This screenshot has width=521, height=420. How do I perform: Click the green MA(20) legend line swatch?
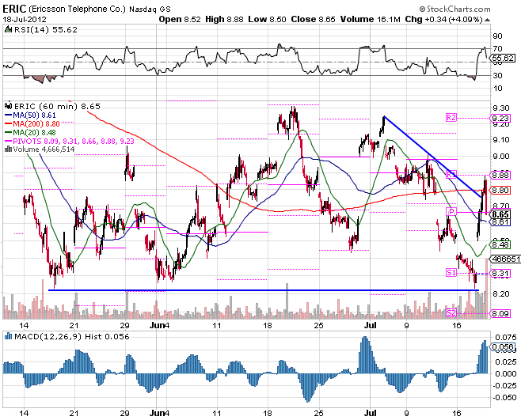pos(8,132)
